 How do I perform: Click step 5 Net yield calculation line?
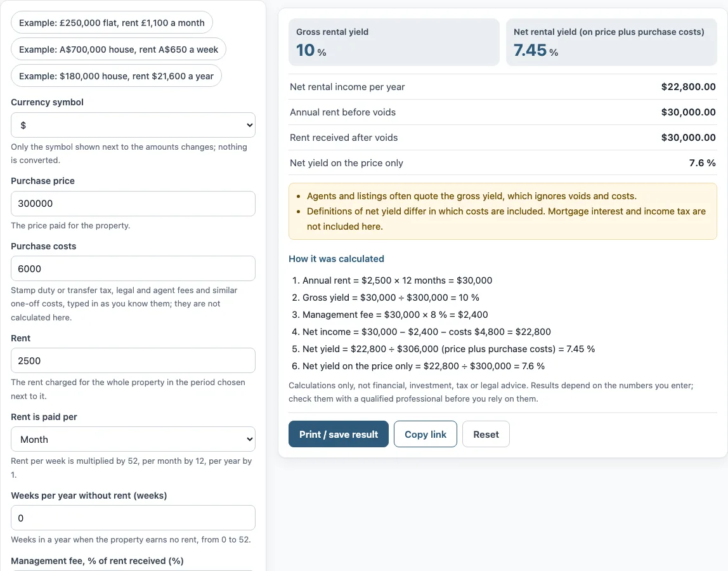tap(448, 349)
